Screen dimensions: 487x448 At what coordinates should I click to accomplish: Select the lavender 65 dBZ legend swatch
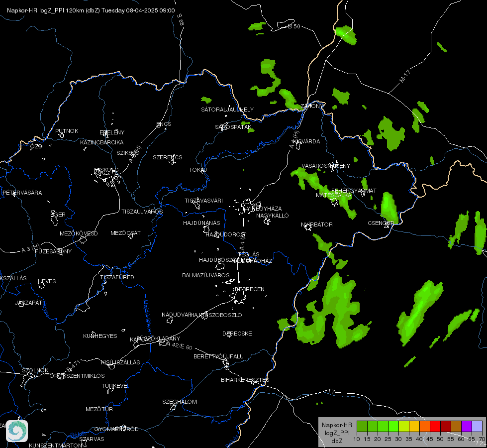pos(477,427)
